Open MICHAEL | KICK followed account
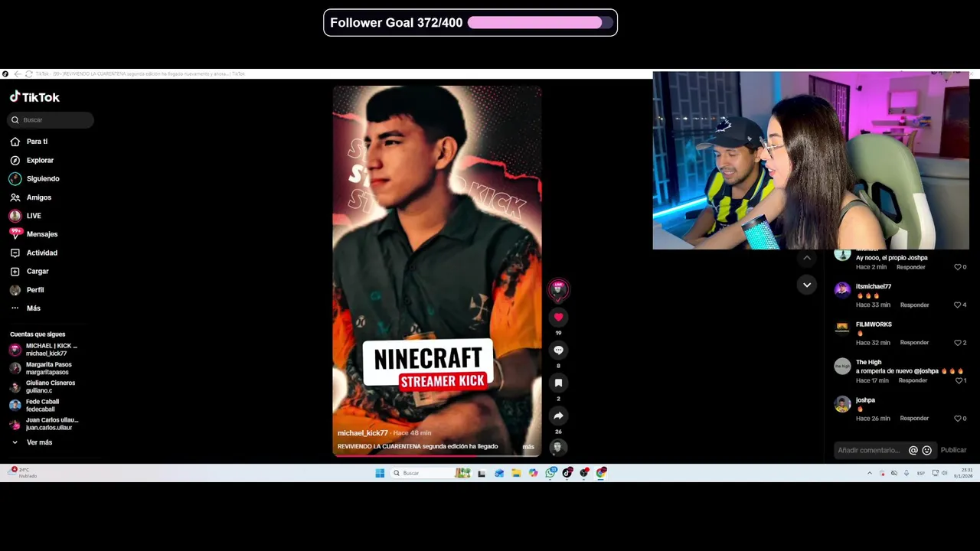Image resolution: width=980 pixels, height=551 pixels. (x=44, y=350)
